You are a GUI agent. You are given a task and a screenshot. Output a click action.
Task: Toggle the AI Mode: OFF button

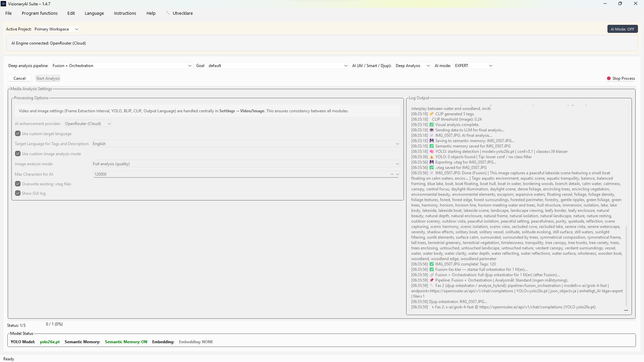pos(622,29)
